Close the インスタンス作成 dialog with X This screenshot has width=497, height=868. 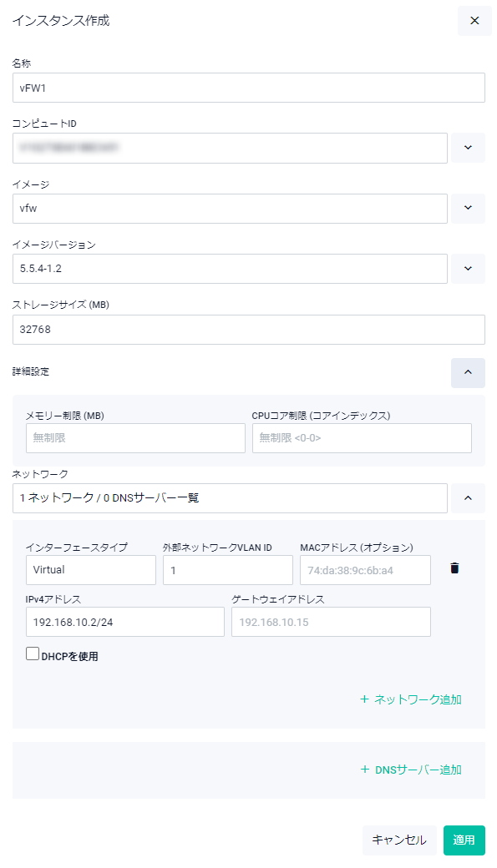[x=474, y=21]
